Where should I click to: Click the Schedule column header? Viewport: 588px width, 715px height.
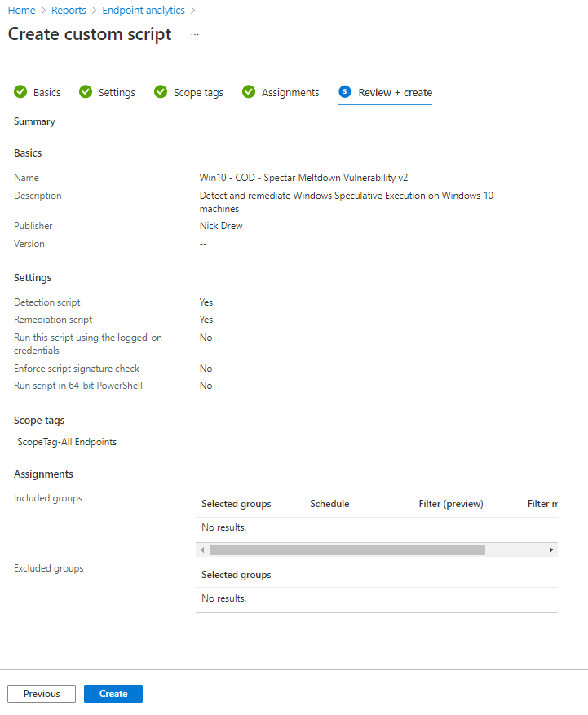pyautogui.click(x=329, y=504)
